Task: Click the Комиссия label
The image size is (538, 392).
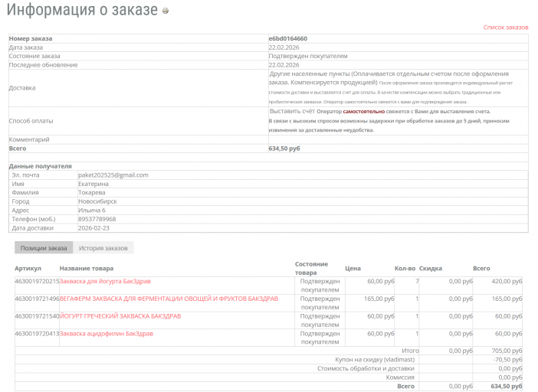Action: (x=400, y=377)
